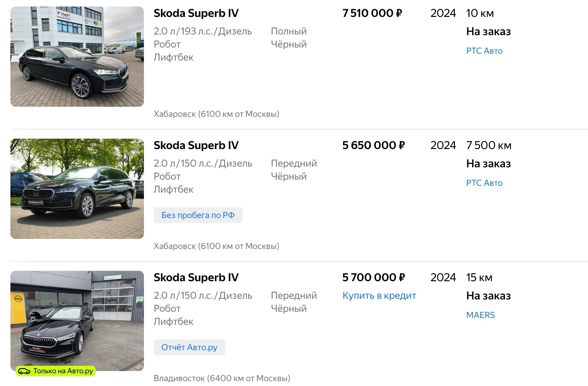Screen dimensions: 588x386
Task: Open the first Skoda Superb IV photo
Action: pos(77,57)
